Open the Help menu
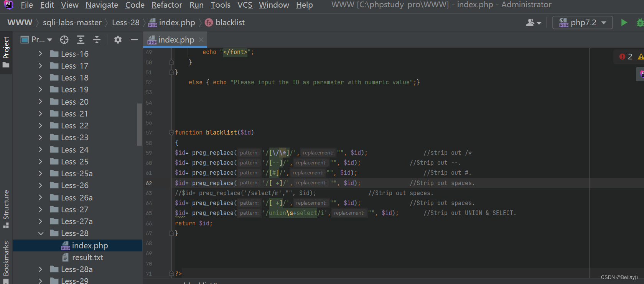 [x=304, y=5]
